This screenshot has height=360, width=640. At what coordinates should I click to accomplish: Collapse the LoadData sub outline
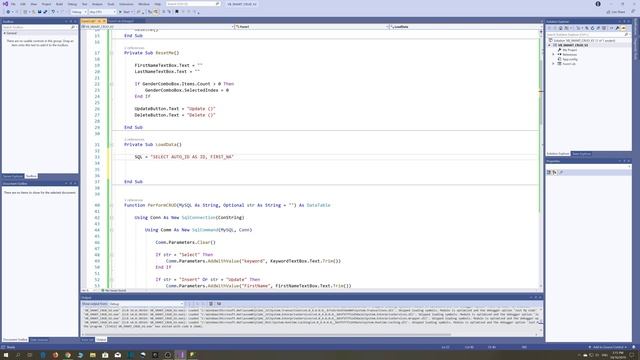click(111, 144)
